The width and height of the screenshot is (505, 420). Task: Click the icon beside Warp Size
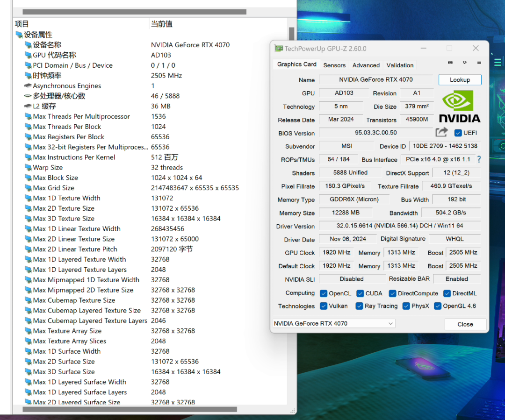29,167
